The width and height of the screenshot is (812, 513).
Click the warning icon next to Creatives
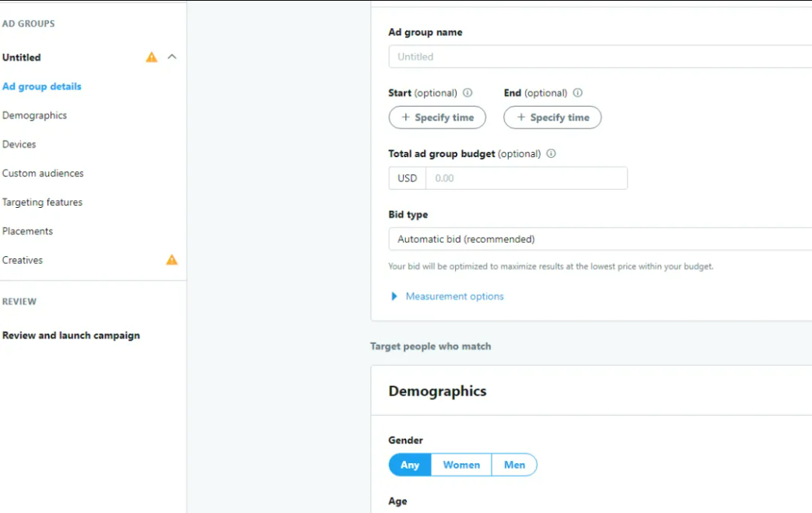pyautogui.click(x=171, y=259)
